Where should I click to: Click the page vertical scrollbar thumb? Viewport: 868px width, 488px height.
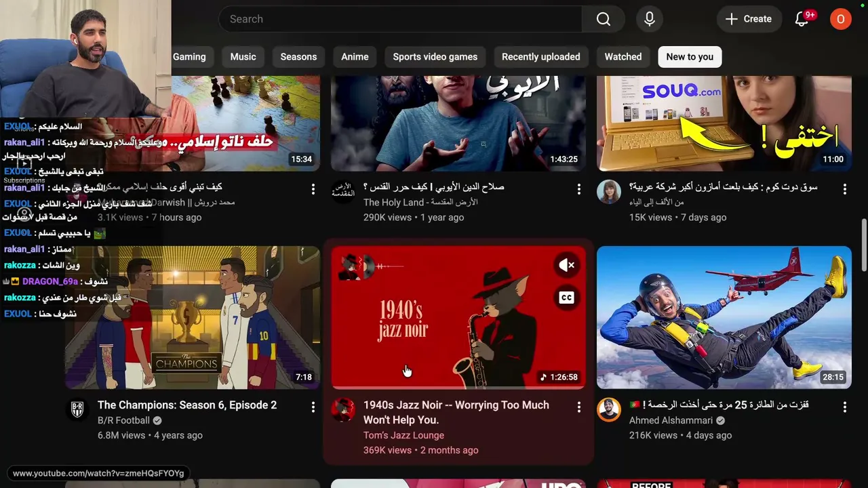864,245
